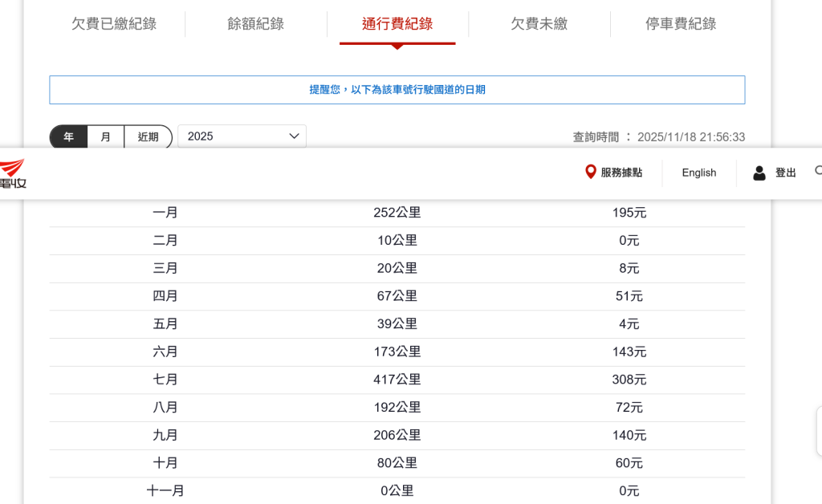The width and height of the screenshot is (822, 504).
Task: Switch to the 近期 (recent) view toggle
Action: [148, 137]
